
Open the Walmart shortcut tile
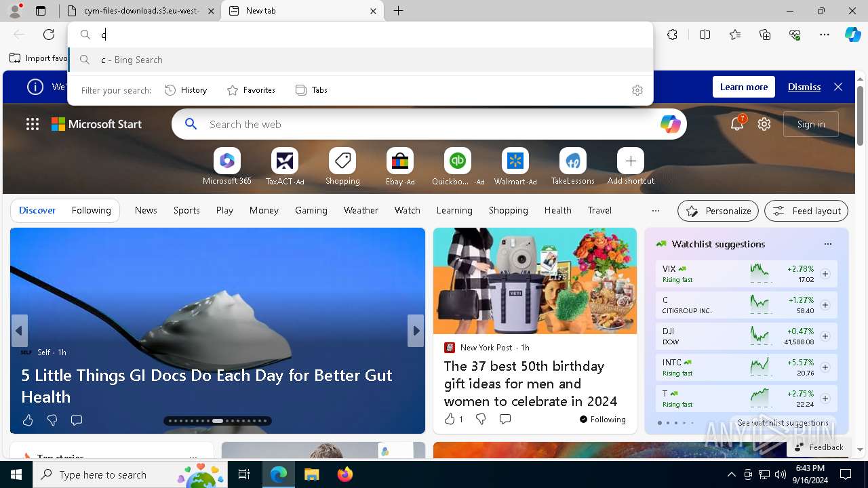(515, 167)
